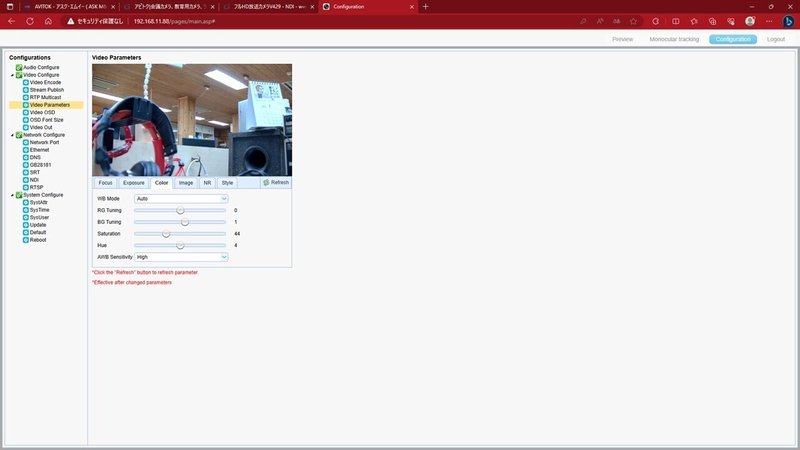Viewport: 800px width, 450px height.
Task: Open the browser tab actions menu icon
Action: click(10, 7)
